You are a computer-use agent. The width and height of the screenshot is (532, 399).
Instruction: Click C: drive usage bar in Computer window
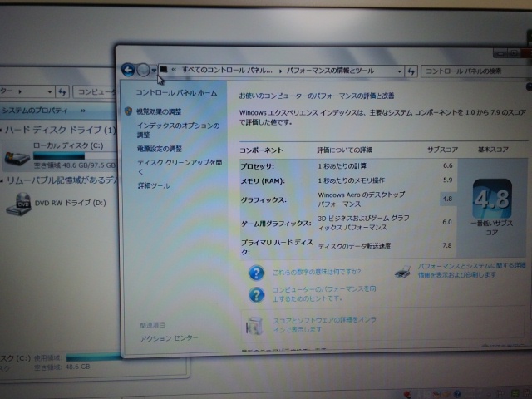(74, 156)
